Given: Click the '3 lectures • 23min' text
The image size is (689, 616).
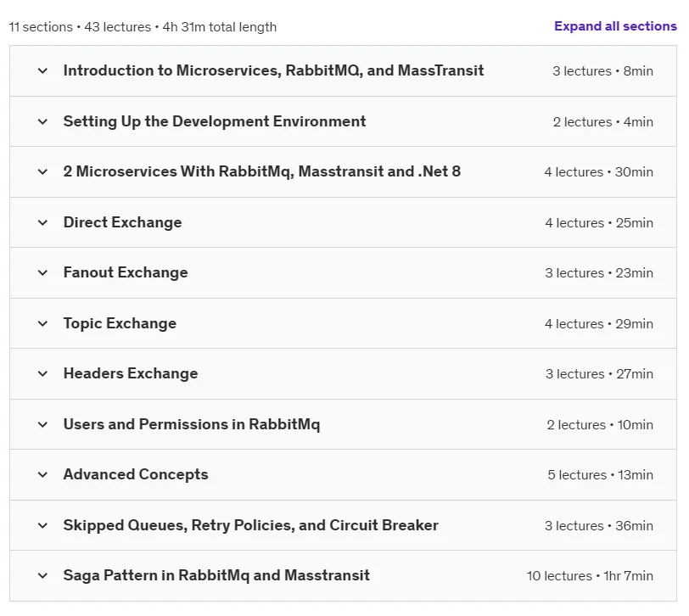Looking at the screenshot, I should (x=599, y=273).
